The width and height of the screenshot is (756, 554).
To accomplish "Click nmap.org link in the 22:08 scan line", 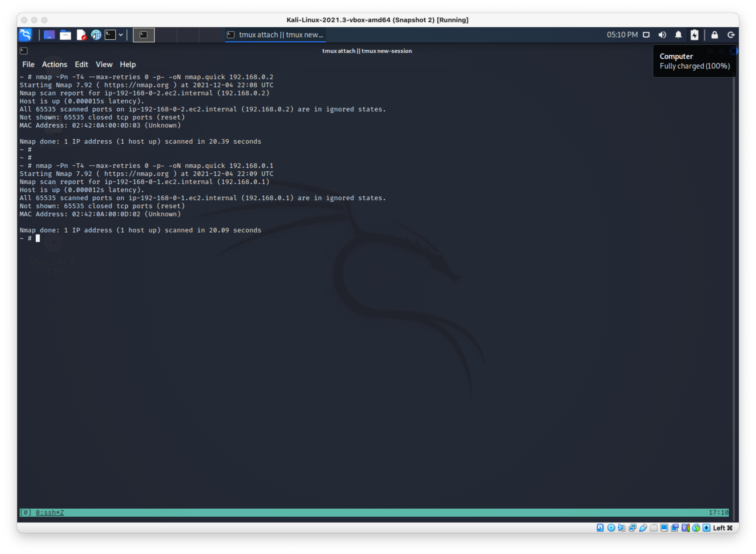I will pos(136,85).
